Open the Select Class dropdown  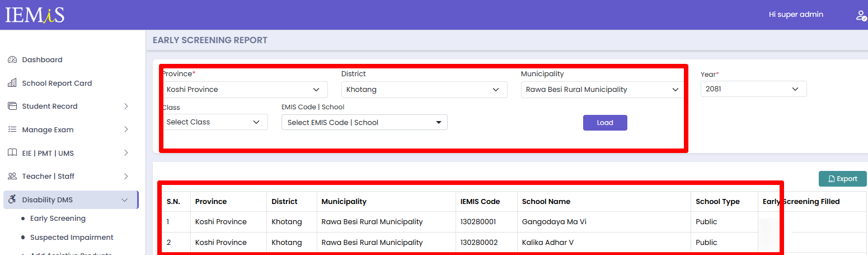click(214, 122)
